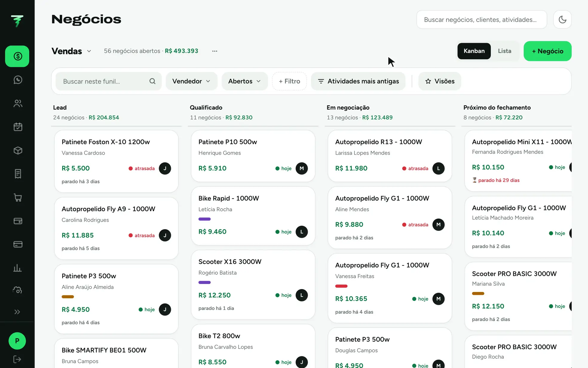Open the Negócios dollar icon in sidebar
Image resolution: width=588 pixels, height=368 pixels.
17,56
